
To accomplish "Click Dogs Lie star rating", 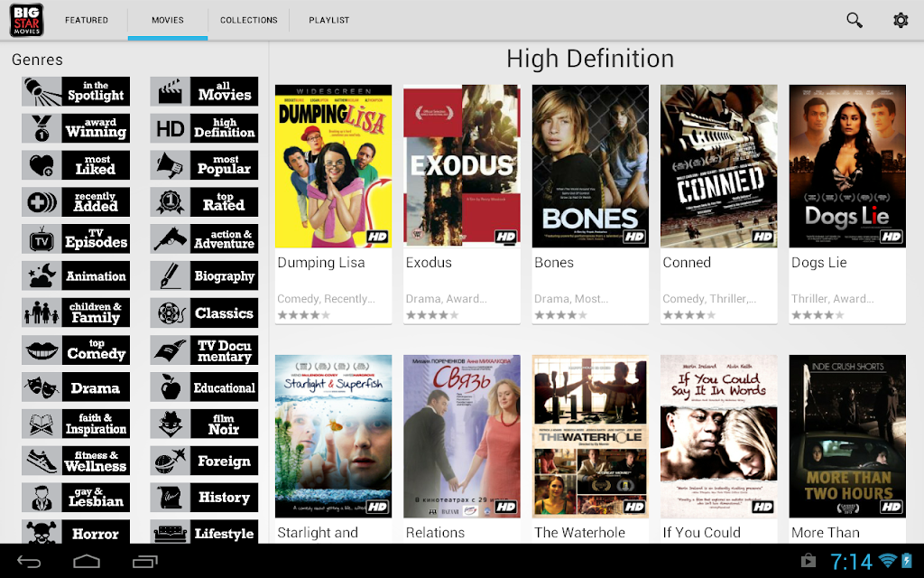I will (x=818, y=315).
